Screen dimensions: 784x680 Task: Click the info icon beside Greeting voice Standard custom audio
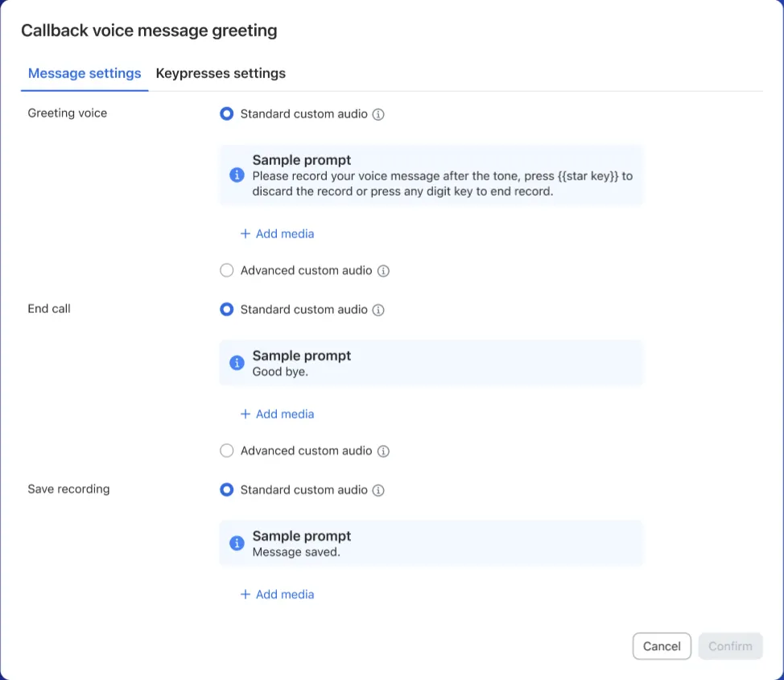(378, 113)
